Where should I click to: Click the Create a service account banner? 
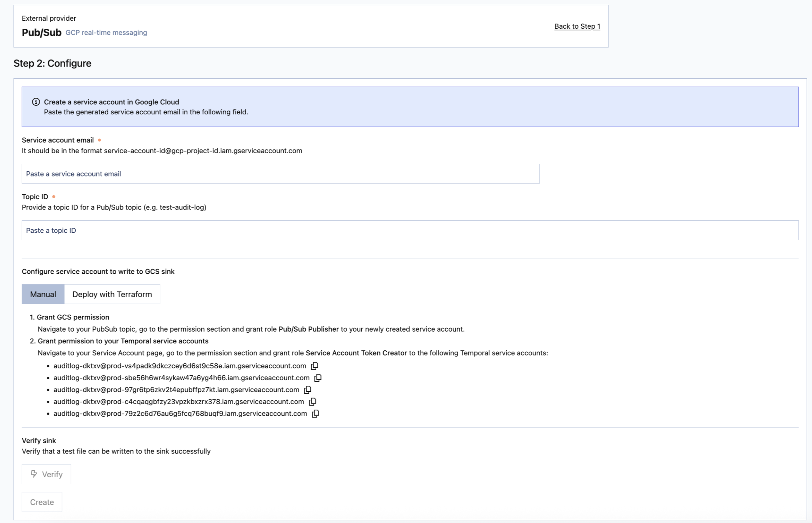(408, 107)
